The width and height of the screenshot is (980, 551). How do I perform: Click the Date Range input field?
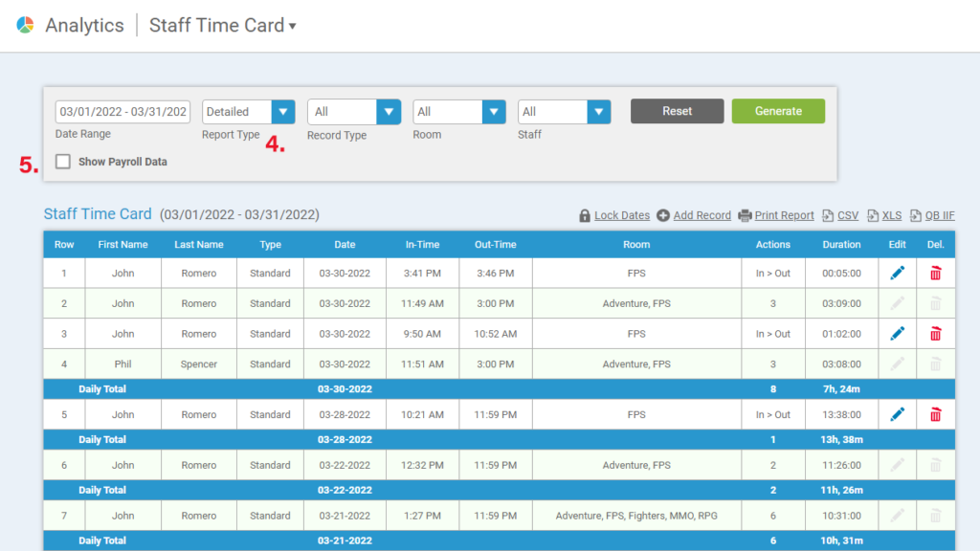(122, 111)
